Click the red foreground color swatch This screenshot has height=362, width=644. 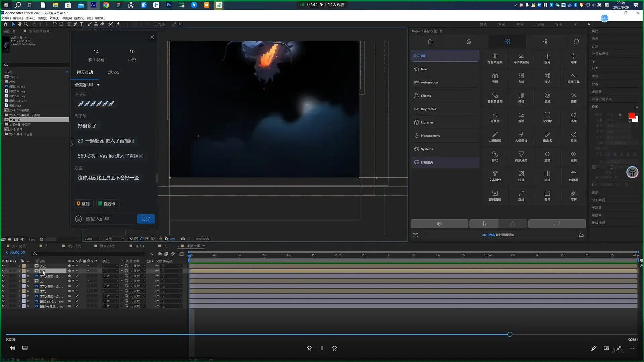coord(631,116)
